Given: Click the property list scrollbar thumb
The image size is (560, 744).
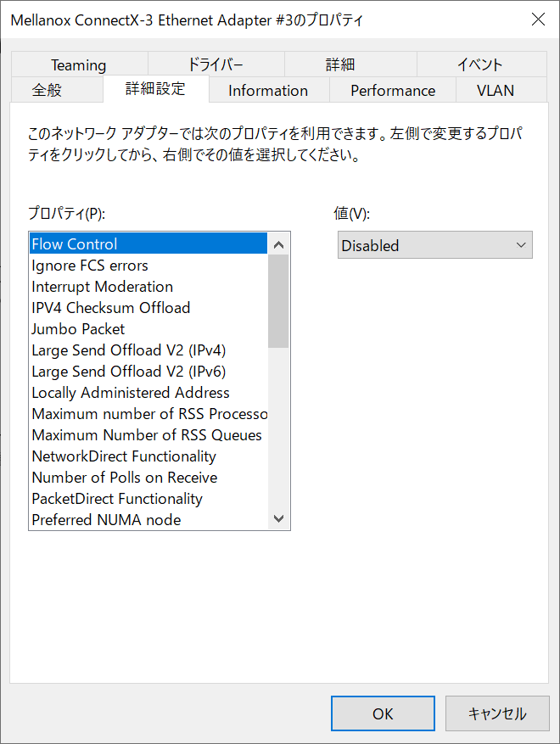Looking at the screenshot, I should (x=278, y=301).
